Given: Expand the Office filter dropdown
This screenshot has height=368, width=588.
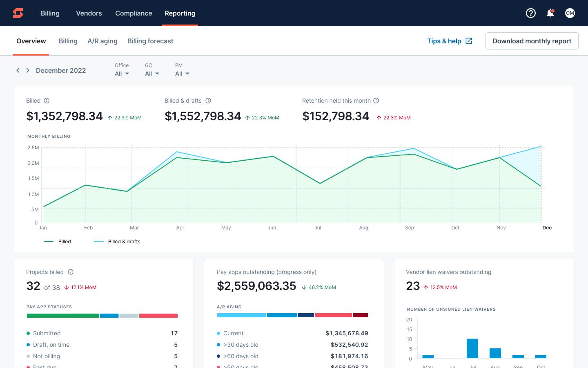Looking at the screenshot, I should click(x=122, y=74).
